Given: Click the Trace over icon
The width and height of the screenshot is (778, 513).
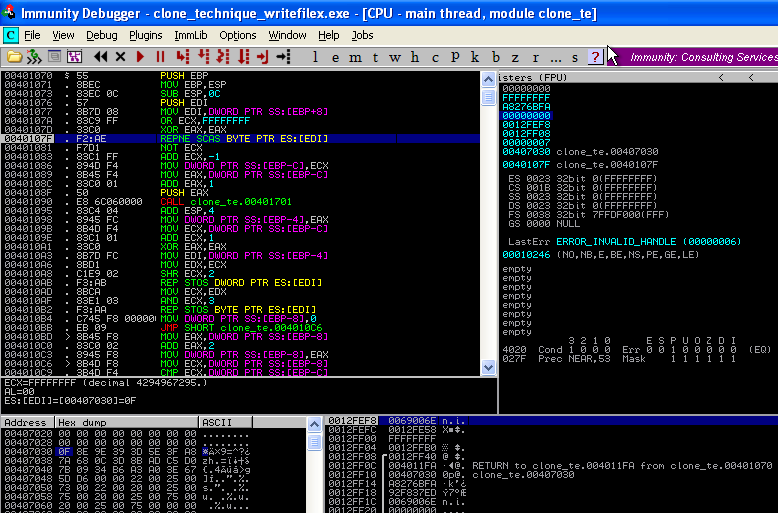Looking at the screenshot, I should pyautogui.click(x=243, y=57).
